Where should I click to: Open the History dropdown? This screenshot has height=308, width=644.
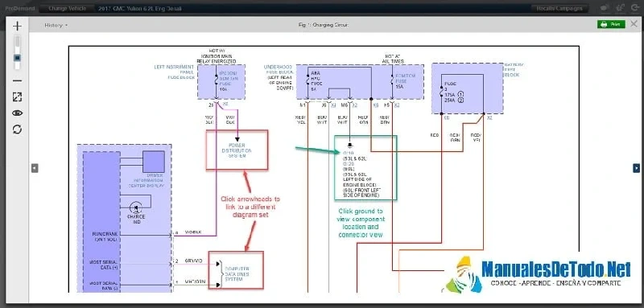[56, 25]
